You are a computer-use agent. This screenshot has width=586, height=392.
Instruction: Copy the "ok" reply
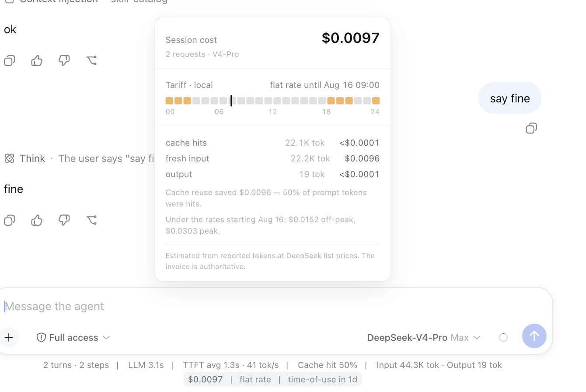(10, 60)
